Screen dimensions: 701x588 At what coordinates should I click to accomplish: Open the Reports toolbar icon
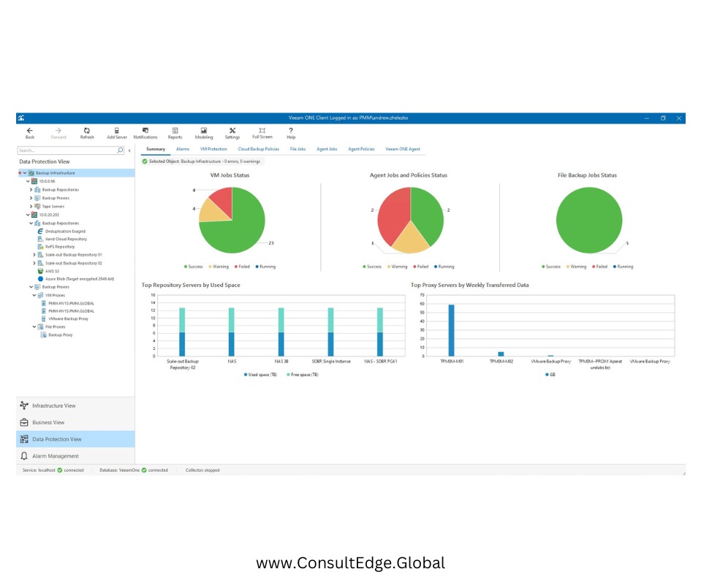click(175, 131)
